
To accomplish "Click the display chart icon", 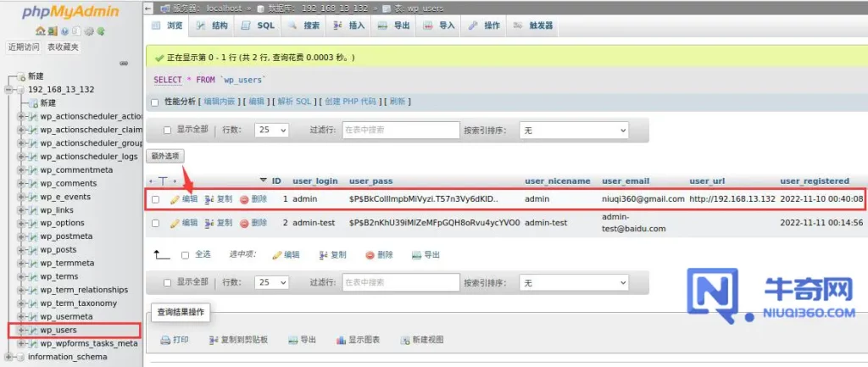I will (341, 340).
